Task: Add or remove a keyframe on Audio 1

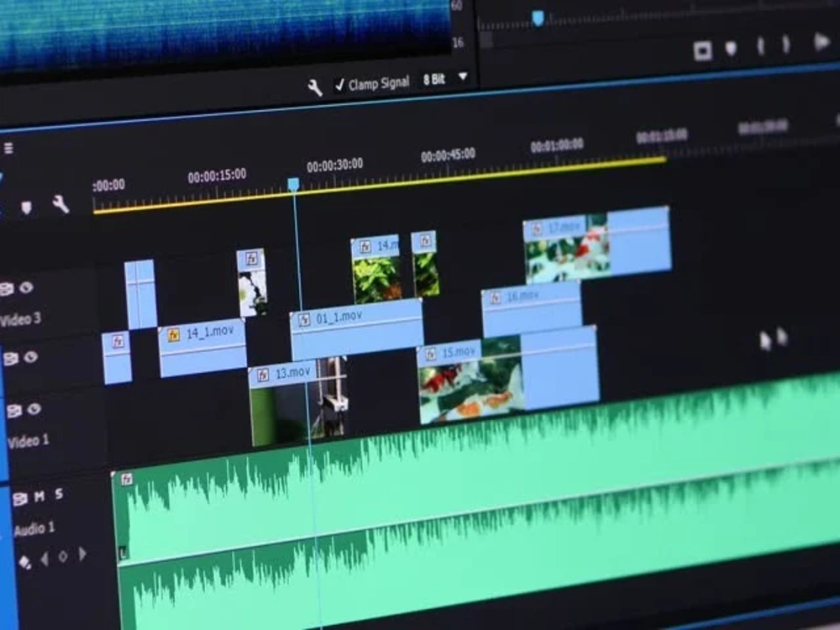Action: point(63,557)
